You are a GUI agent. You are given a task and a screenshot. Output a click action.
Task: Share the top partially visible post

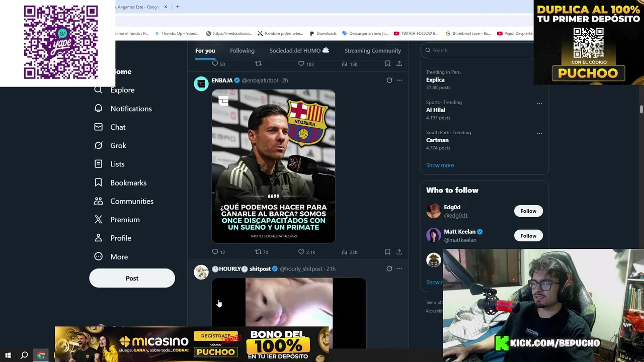tap(399, 64)
